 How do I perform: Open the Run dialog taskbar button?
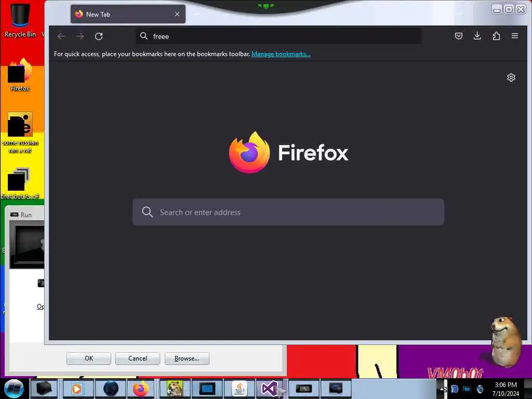[x=303, y=389]
